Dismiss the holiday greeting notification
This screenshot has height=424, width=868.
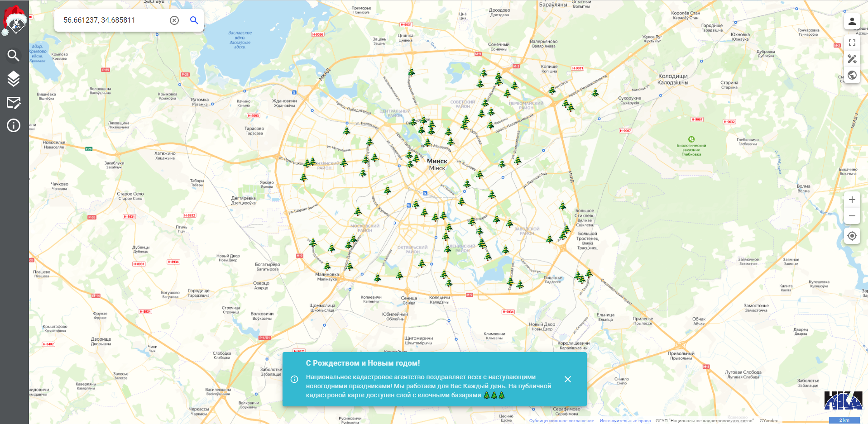(x=568, y=379)
